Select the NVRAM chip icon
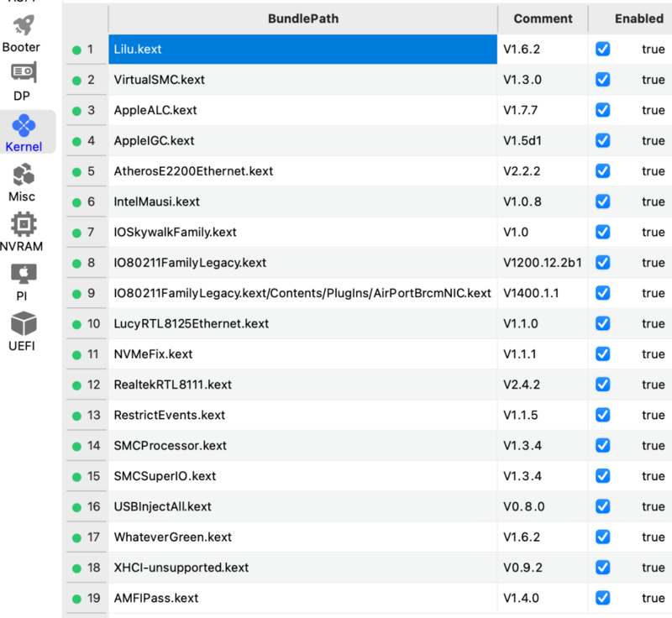This screenshot has height=618, width=672. tap(23, 225)
